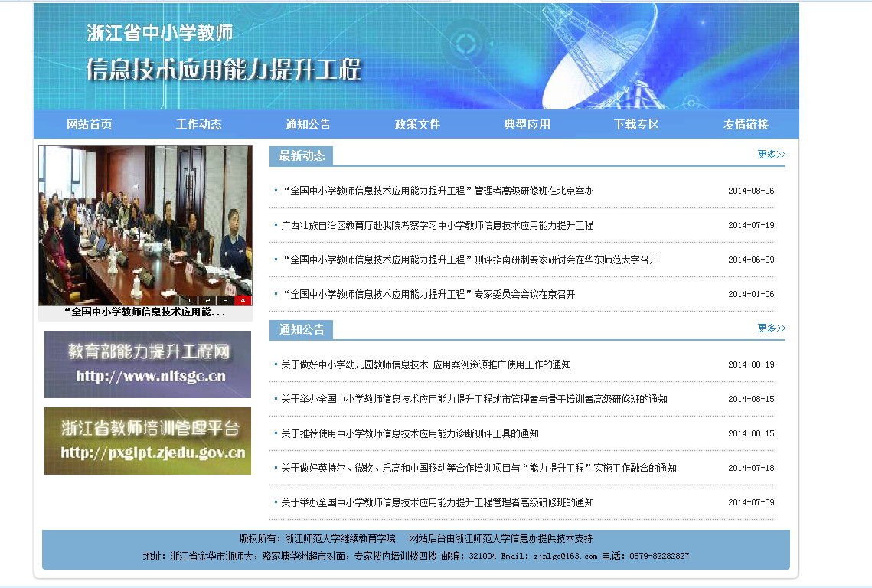Screen dimensions: 872x588
Task: Switch slideshow to slide 2
Action: tap(207, 300)
